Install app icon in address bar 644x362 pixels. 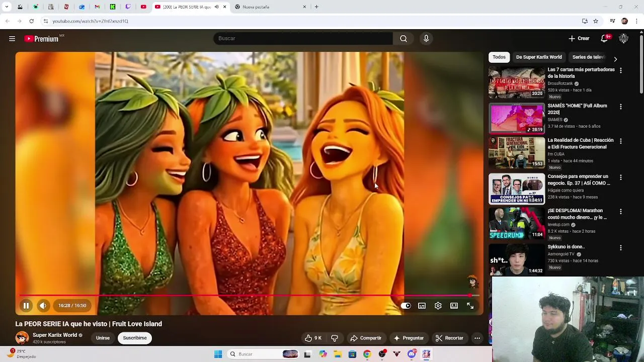(x=585, y=21)
